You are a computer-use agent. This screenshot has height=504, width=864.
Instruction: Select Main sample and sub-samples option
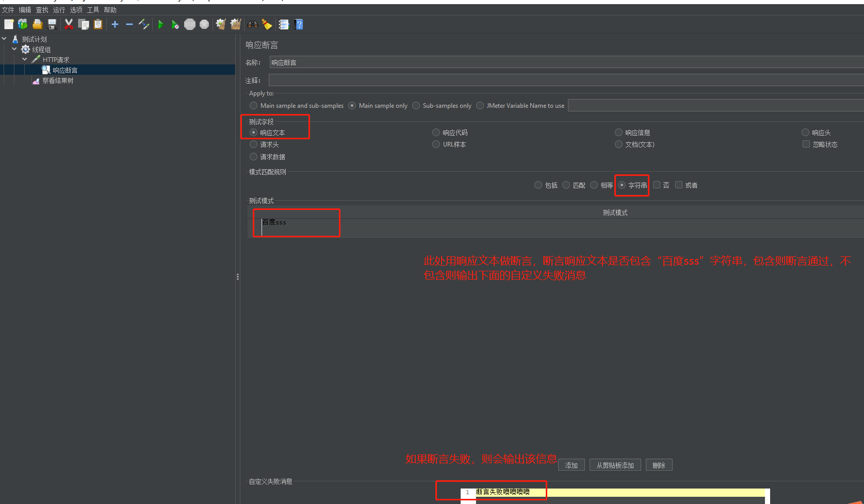click(253, 106)
